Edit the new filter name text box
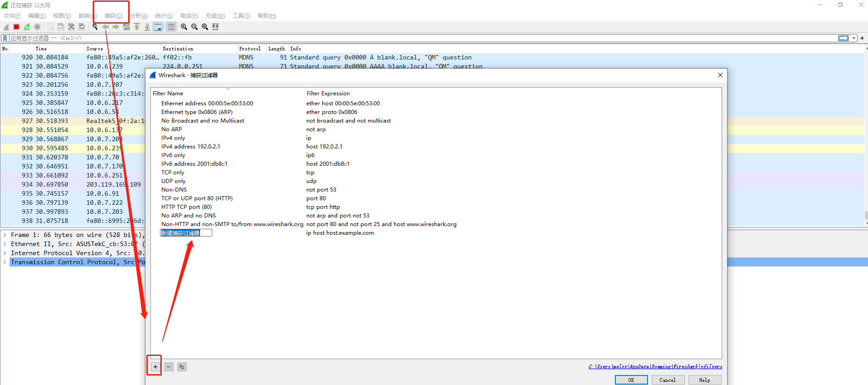Screen dimensions: 868x385 click(186, 233)
